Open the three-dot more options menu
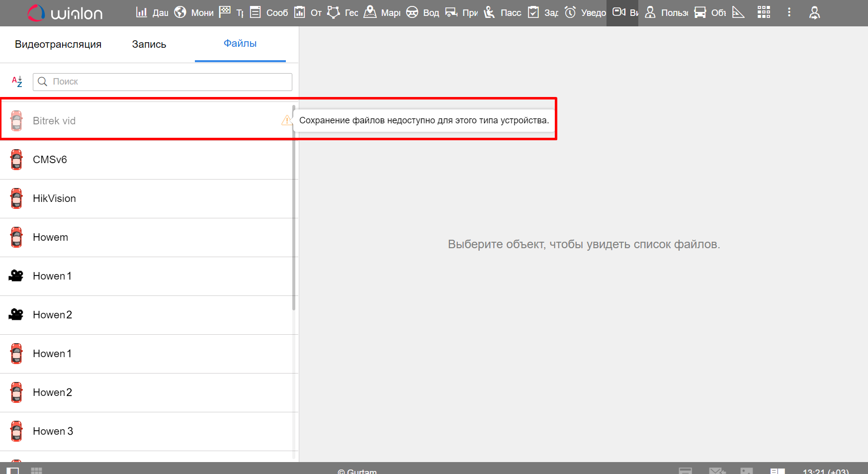This screenshot has height=474, width=868. click(789, 12)
